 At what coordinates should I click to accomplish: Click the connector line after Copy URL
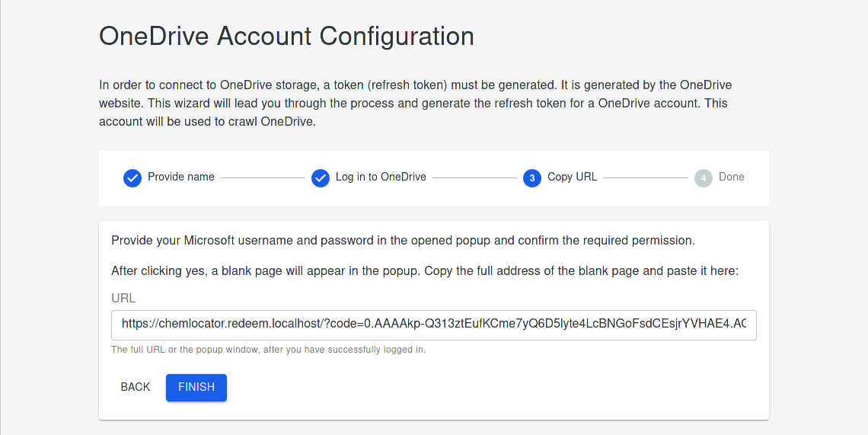pos(646,178)
